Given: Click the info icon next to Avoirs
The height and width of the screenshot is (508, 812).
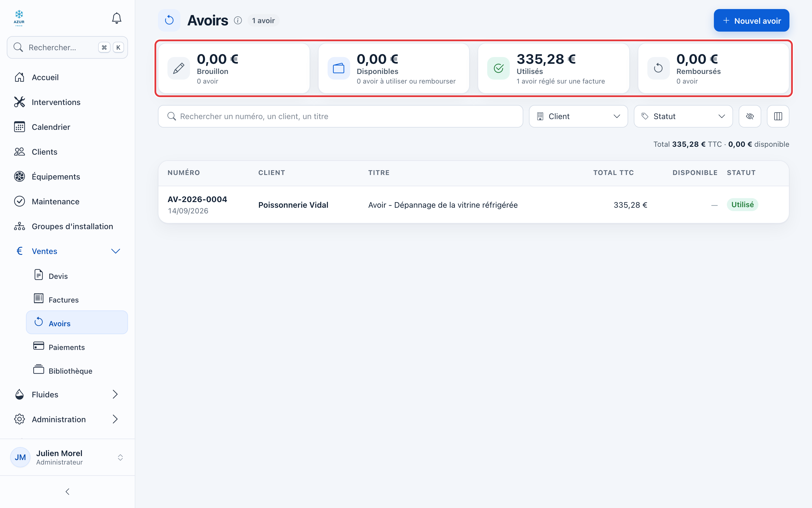Looking at the screenshot, I should [x=238, y=21].
